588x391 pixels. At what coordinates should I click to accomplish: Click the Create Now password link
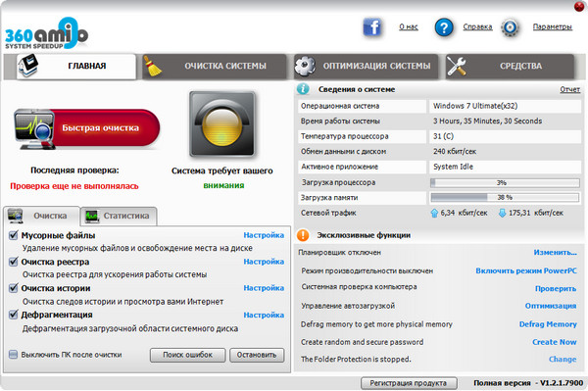pyautogui.click(x=555, y=342)
